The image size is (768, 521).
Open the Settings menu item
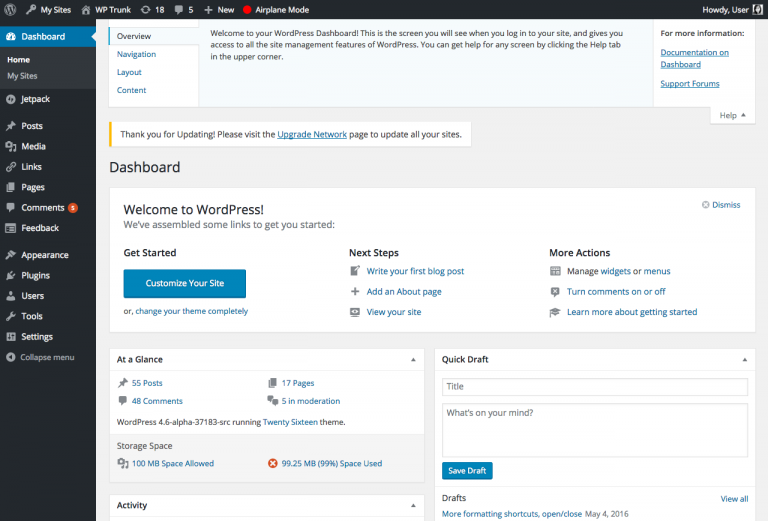point(37,337)
